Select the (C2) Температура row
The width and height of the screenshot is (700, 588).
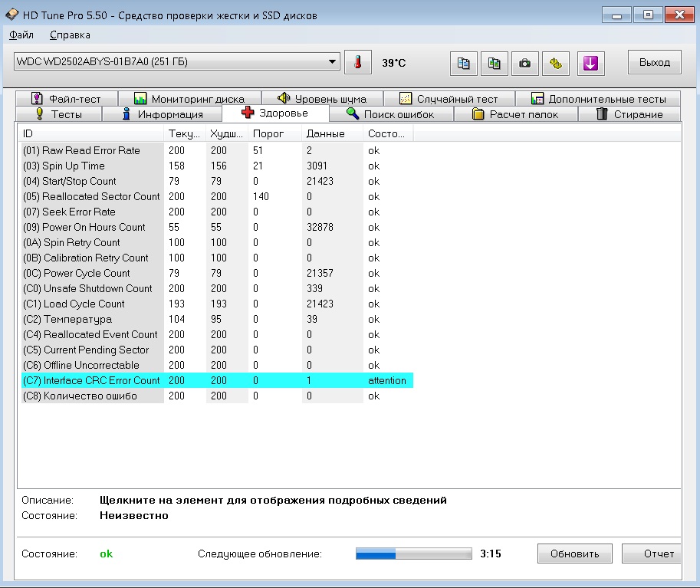(217, 319)
